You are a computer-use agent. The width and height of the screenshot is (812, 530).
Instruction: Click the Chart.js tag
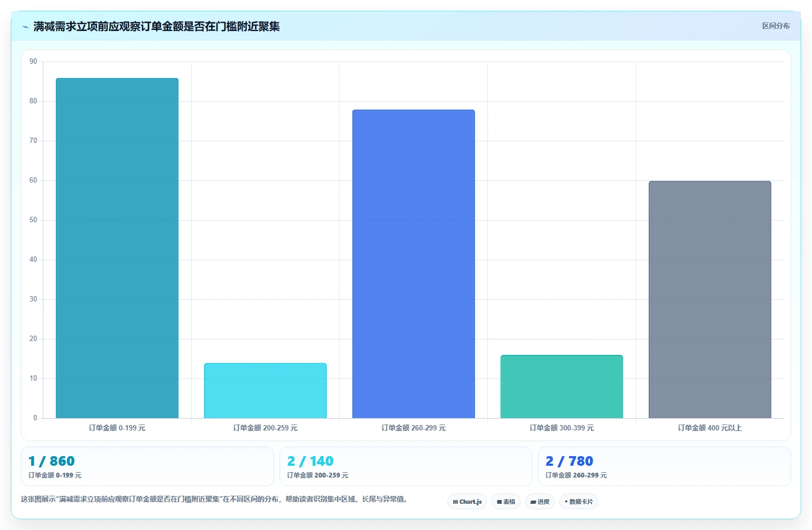click(x=467, y=502)
